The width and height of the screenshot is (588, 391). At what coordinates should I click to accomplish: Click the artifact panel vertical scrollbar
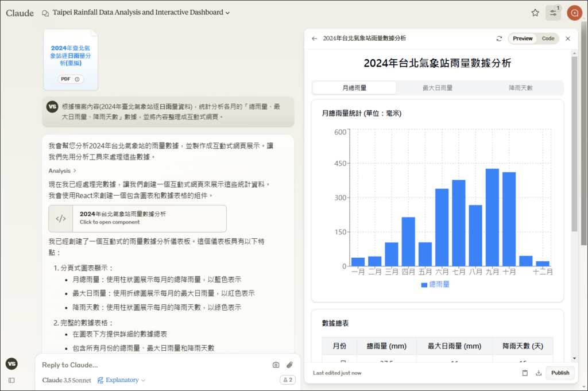pyautogui.click(x=574, y=144)
